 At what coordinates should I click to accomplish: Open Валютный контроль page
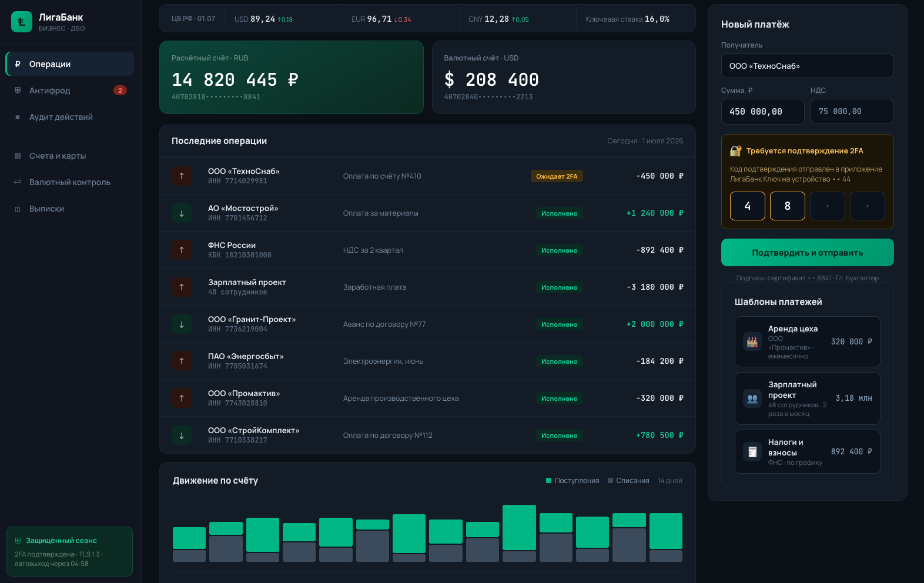pyautogui.click(x=70, y=182)
